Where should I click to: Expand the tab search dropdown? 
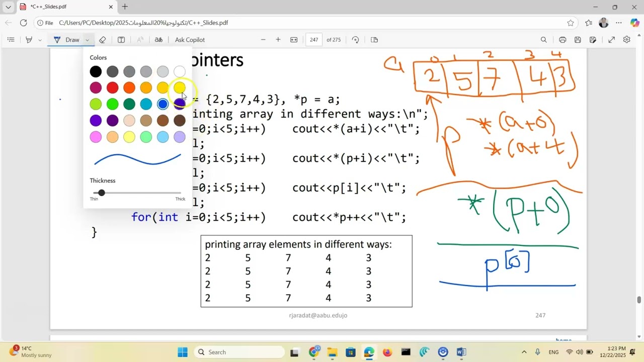(8, 7)
